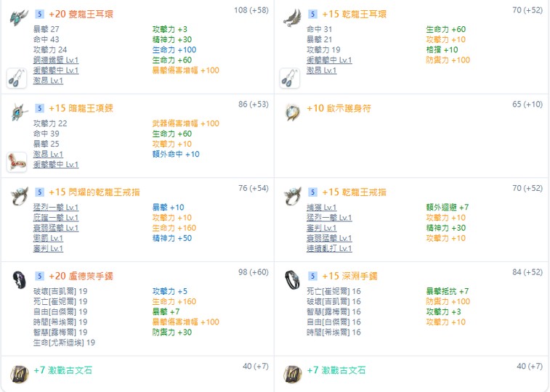
Task: Click the left 激戰古文石 stone icon
Action: [20, 374]
